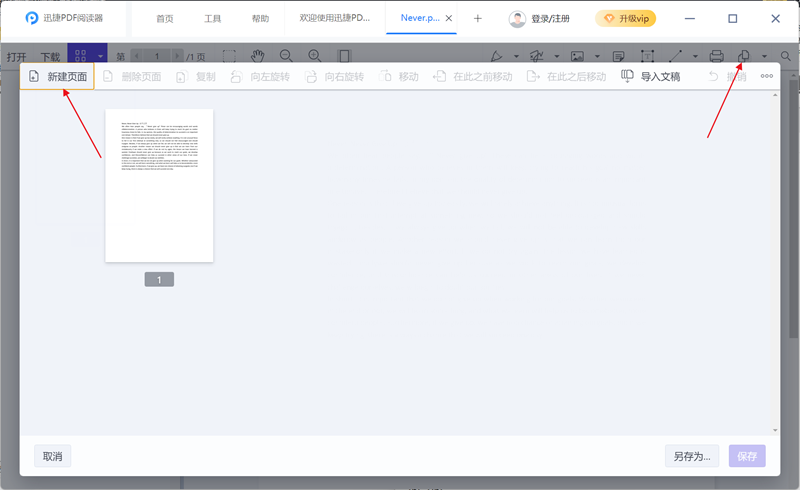The width and height of the screenshot is (800, 490).
Task: Click the 复制 (copy page) button
Action: [196, 77]
